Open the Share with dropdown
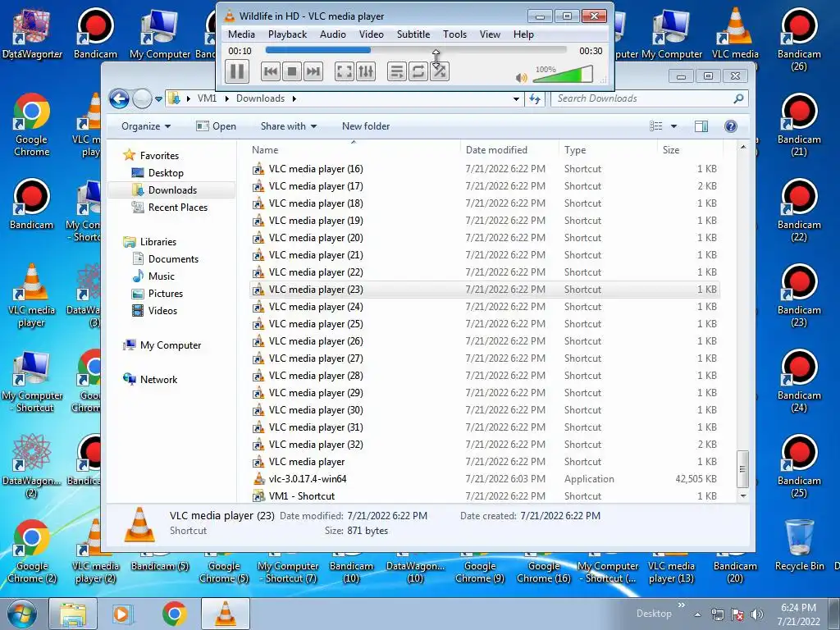The width and height of the screenshot is (840, 630). tap(289, 126)
